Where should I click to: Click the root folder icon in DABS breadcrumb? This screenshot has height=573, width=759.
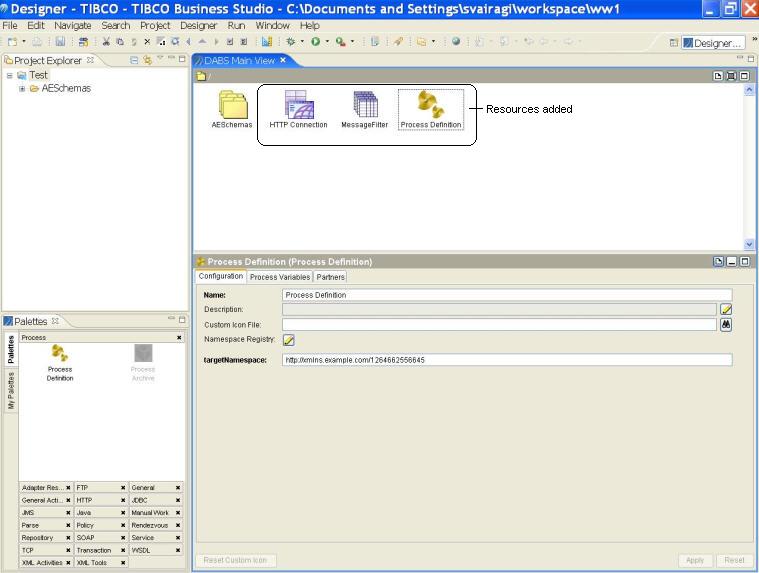pos(201,76)
